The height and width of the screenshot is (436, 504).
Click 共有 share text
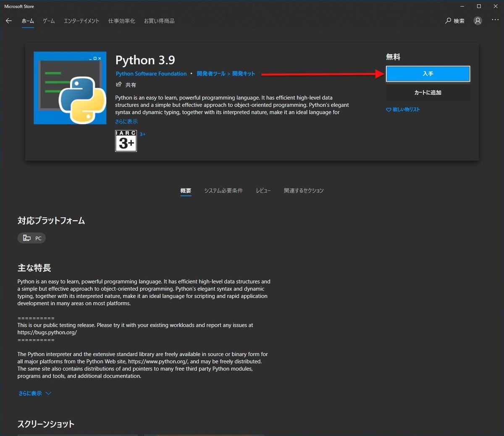pos(131,85)
